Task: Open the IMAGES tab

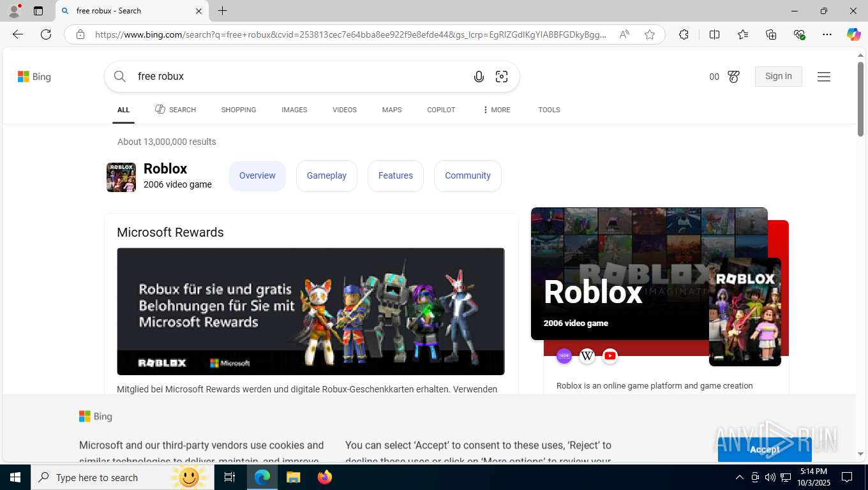Action: click(294, 110)
